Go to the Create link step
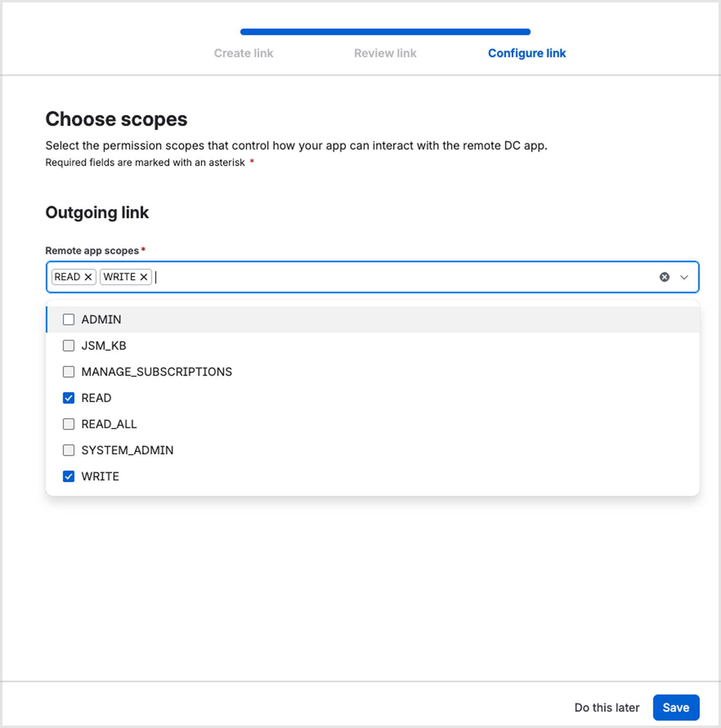Viewport: 721px width, 728px height. [244, 53]
